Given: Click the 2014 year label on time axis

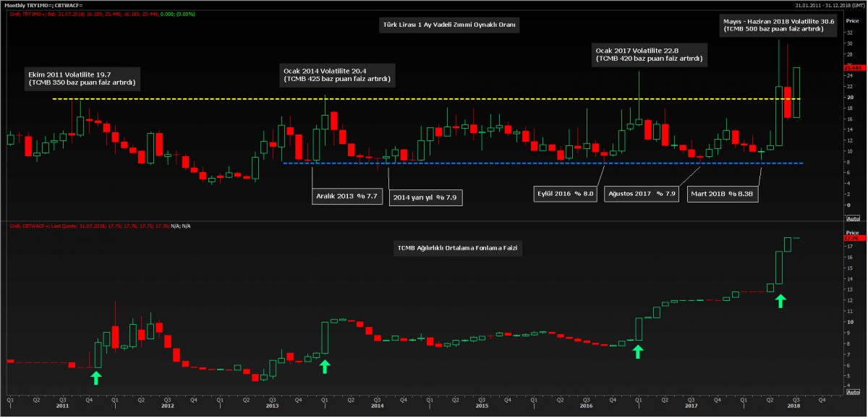Looking at the screenshot, I should tap(377, 406).
